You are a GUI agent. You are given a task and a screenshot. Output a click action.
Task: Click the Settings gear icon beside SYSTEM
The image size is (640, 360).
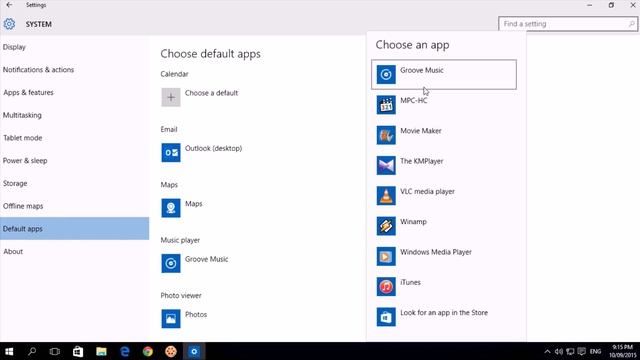pyautogui.click(x=9, y=24)
